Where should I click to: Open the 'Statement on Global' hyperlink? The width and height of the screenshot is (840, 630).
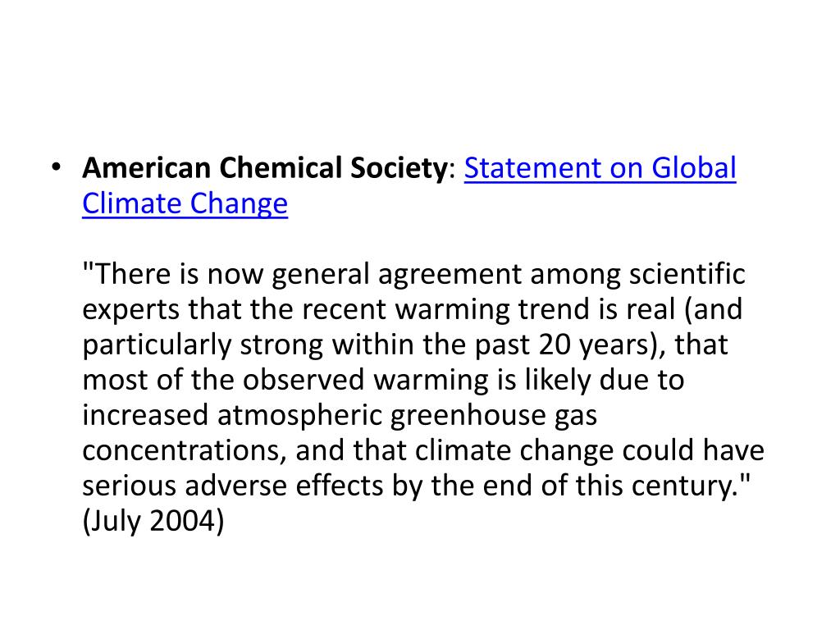(600, 168)
